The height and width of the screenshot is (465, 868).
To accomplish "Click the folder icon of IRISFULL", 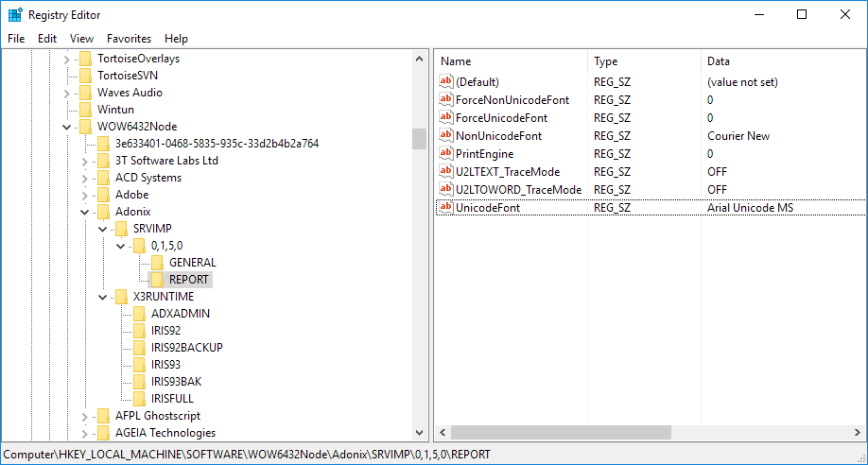I will point(140,399).
